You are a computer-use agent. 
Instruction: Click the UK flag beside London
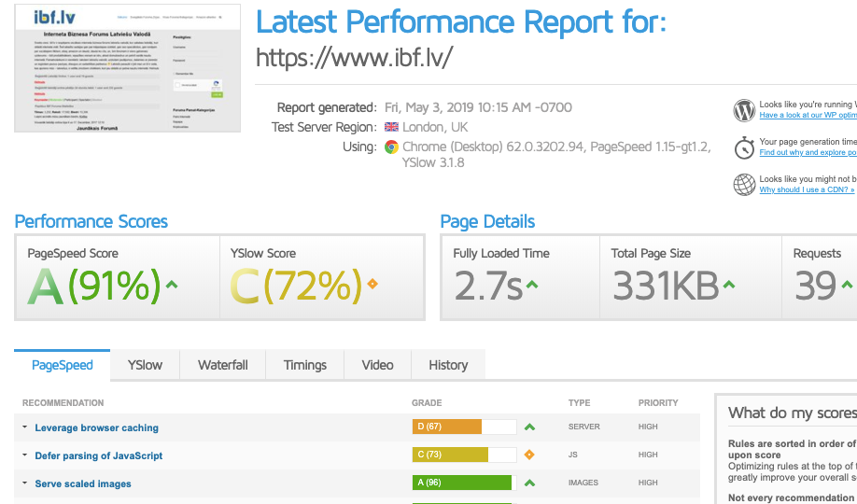(391, 127)
